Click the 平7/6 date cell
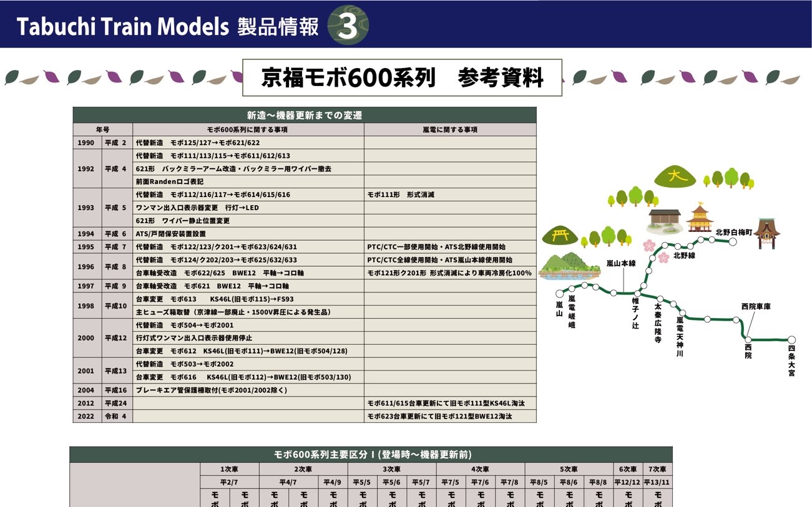This screenshot has height=507, width=812. (x=481, y=482)
